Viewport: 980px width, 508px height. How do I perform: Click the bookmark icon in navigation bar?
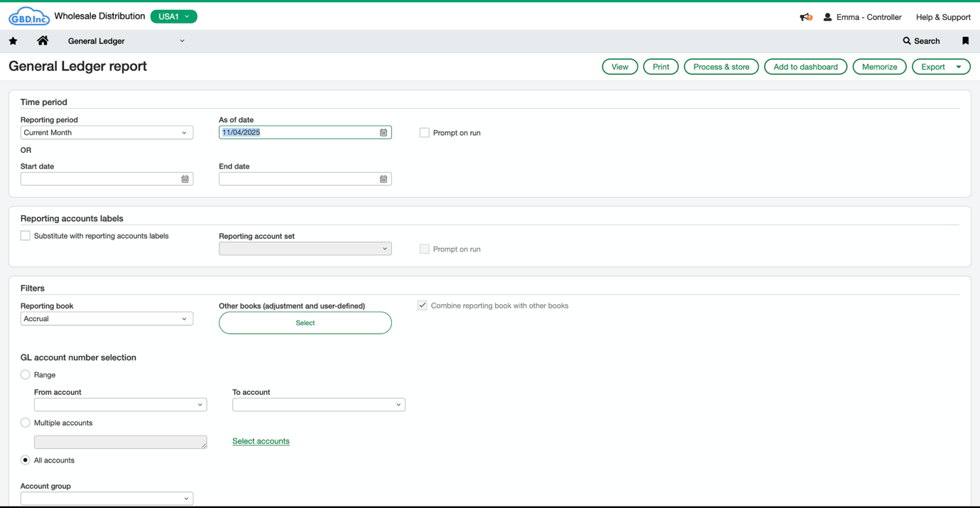click(x=965, y=41)
